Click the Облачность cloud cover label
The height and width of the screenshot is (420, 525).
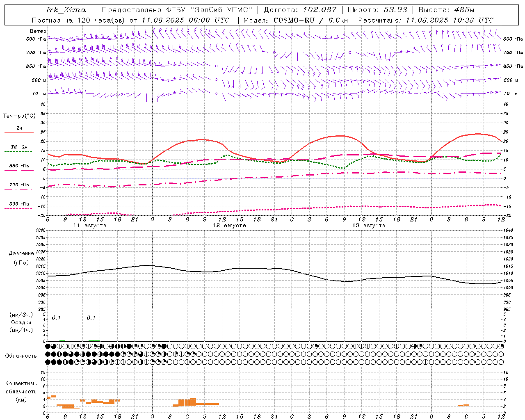point(21,356)
